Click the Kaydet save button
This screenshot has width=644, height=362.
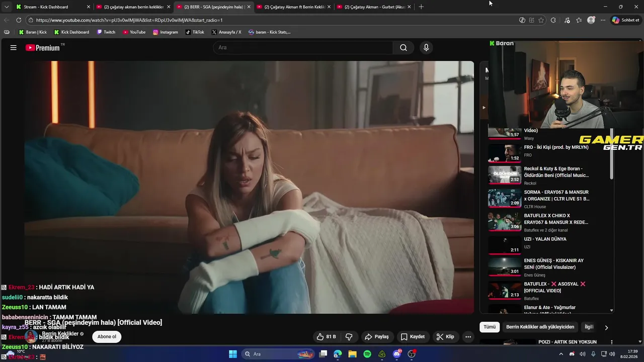[x=413, y=337]
